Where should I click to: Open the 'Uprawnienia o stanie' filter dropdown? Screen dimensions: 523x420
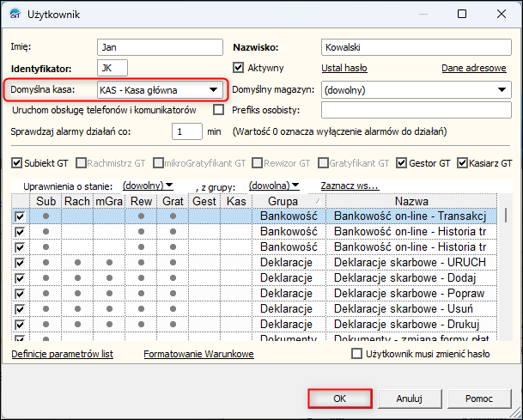[x=148, y=185]
